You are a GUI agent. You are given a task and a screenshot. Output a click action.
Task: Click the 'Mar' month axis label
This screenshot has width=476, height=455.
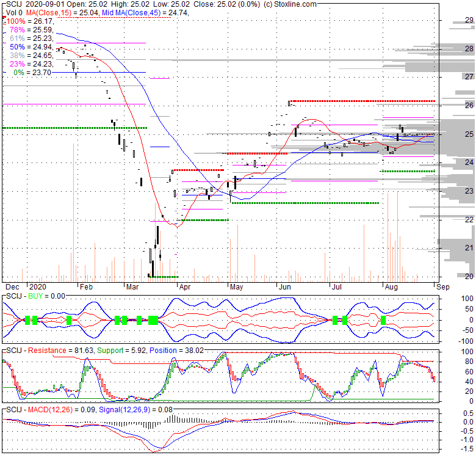132,286
